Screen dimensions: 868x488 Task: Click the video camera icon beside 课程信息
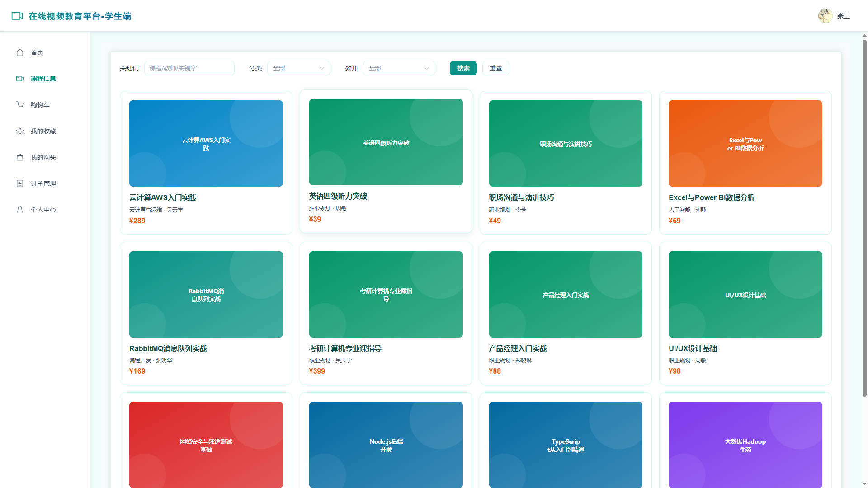(20, 79)
